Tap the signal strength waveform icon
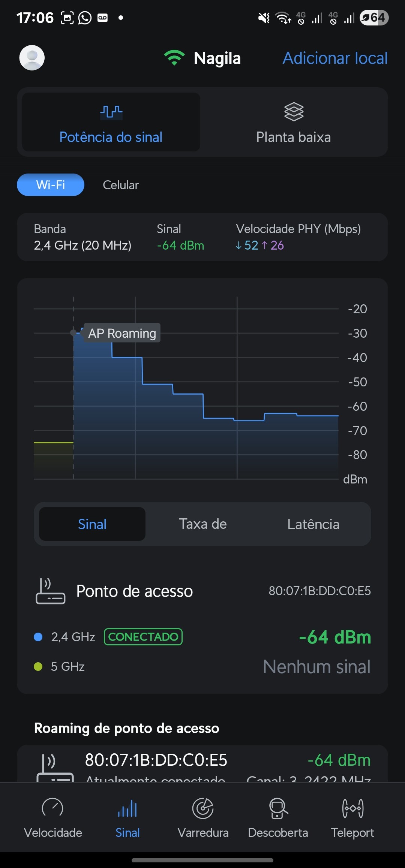Viewport: 405px width, 868px height. coord(111,112)
